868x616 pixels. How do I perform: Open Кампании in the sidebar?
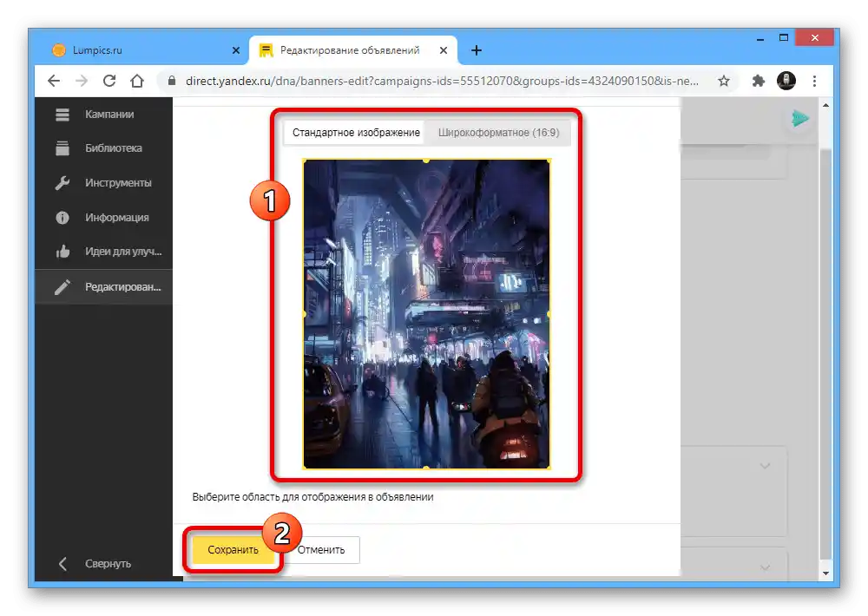[x=104, y=115]
